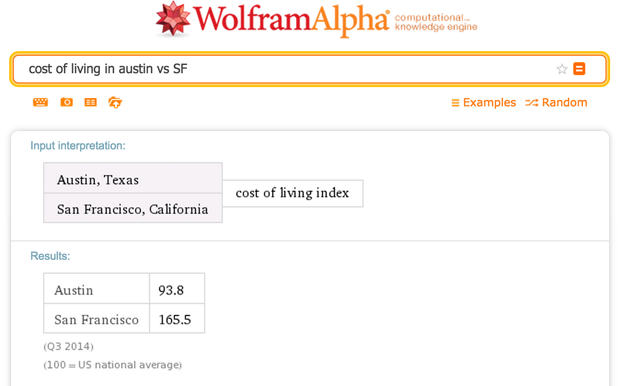Open the data input table icon

(x=91, y=102)
